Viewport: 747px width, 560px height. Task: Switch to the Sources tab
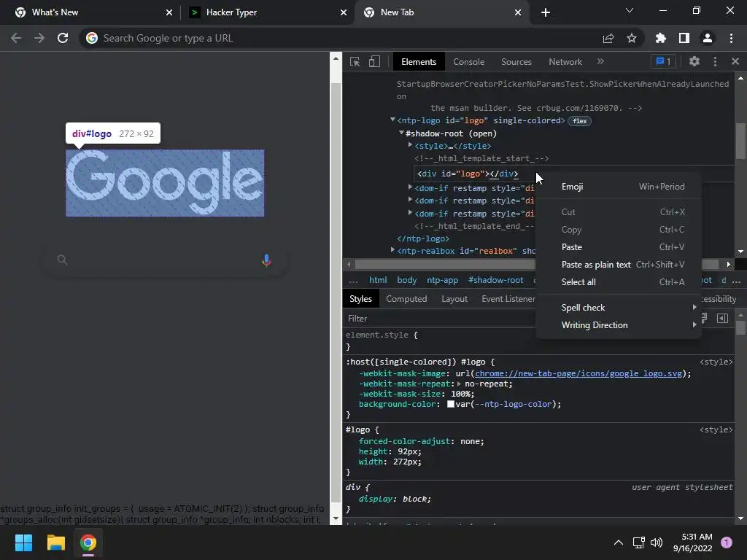(x=516, y=62)
